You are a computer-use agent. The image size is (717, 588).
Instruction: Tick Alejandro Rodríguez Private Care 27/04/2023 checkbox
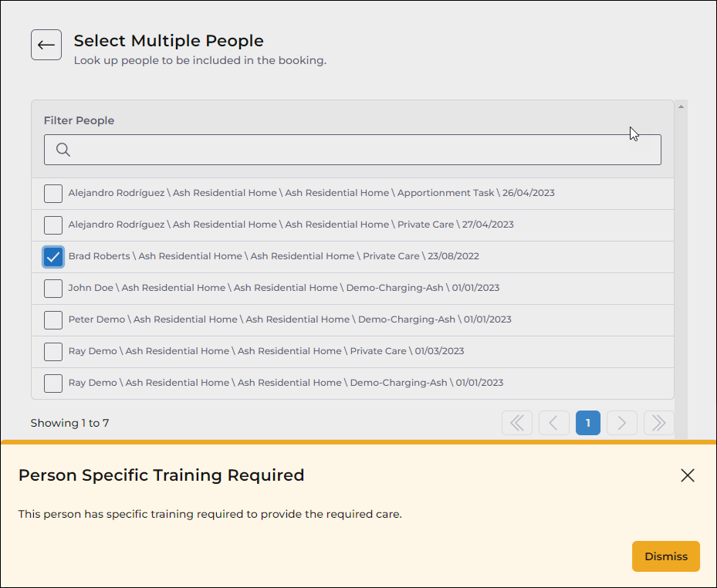[x=53, y=225]
